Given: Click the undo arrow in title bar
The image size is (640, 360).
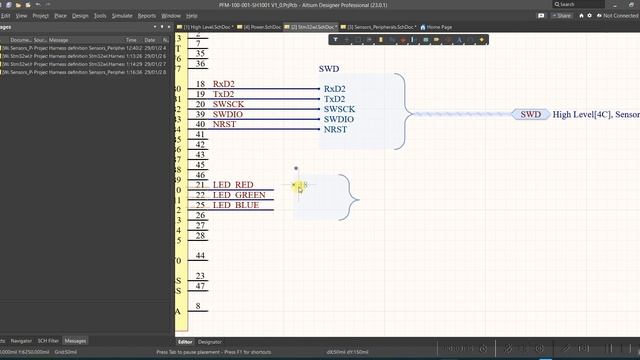Looking at the screenshot, I should pyautogui.click(x=38, y=5).
